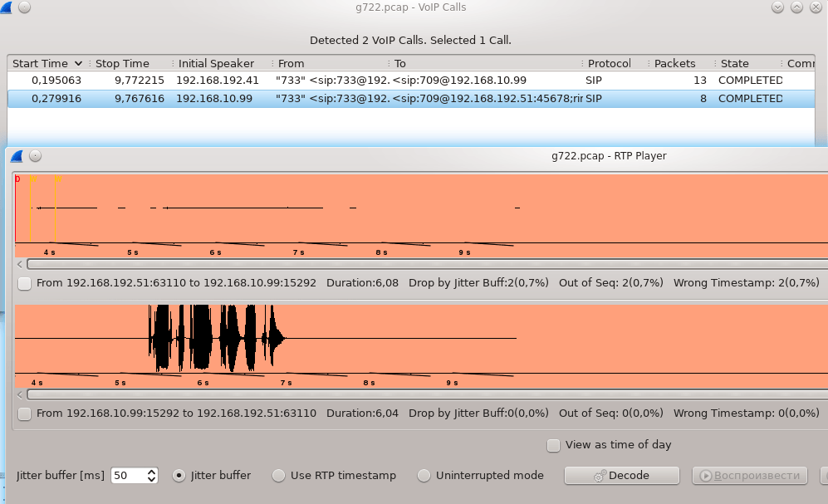Click the From column header

pyautogui.click(x=330, y=63)
